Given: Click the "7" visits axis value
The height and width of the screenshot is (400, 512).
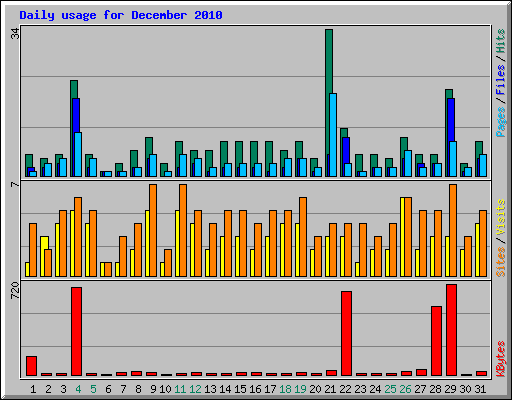Looking at the screenshot, I should pyautogui.click(x=15, y=184).
